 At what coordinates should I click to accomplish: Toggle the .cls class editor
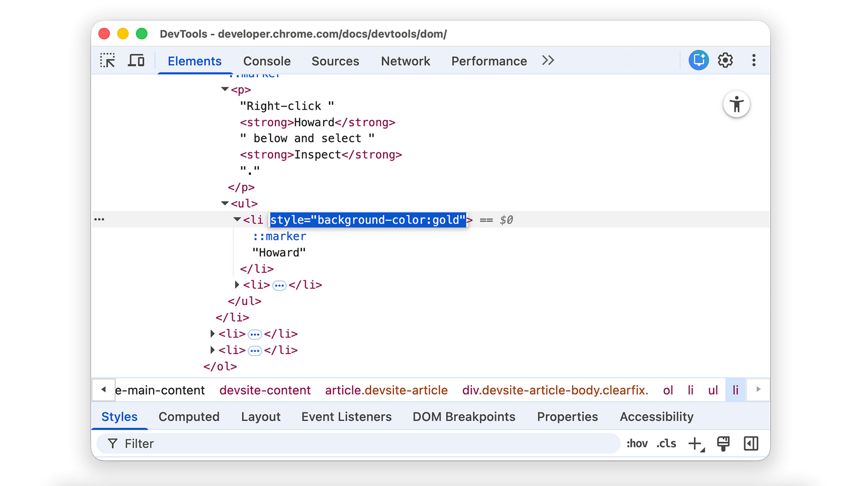[666, 443]
